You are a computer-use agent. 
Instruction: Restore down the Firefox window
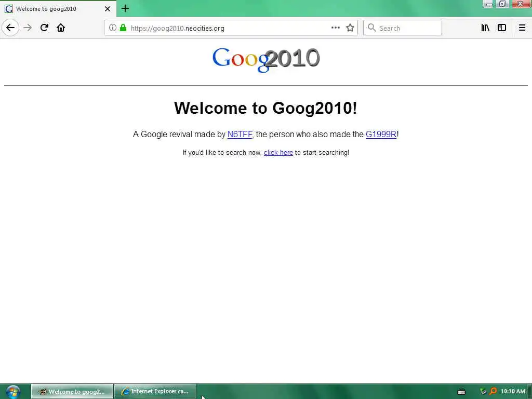point(502,4)
